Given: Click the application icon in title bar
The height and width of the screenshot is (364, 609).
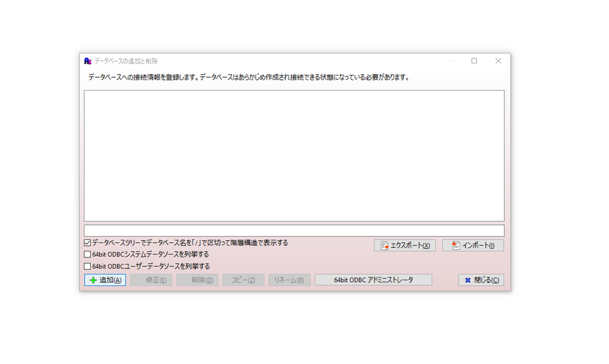Looking at the screenshot, I should point(88,61).
